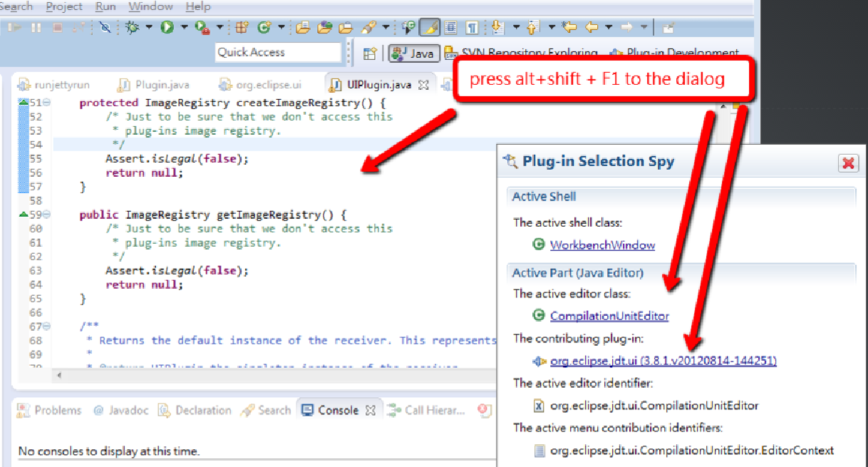Click the green Run icon
Image resolution: width=868 pixels, height=467 pixels.
[x=167, y=28]
